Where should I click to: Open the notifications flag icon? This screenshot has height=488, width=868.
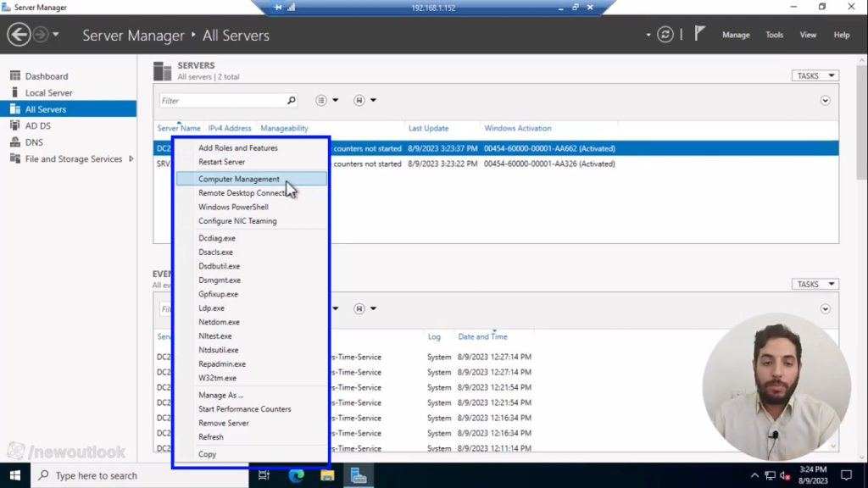click(x=698, y=34)
